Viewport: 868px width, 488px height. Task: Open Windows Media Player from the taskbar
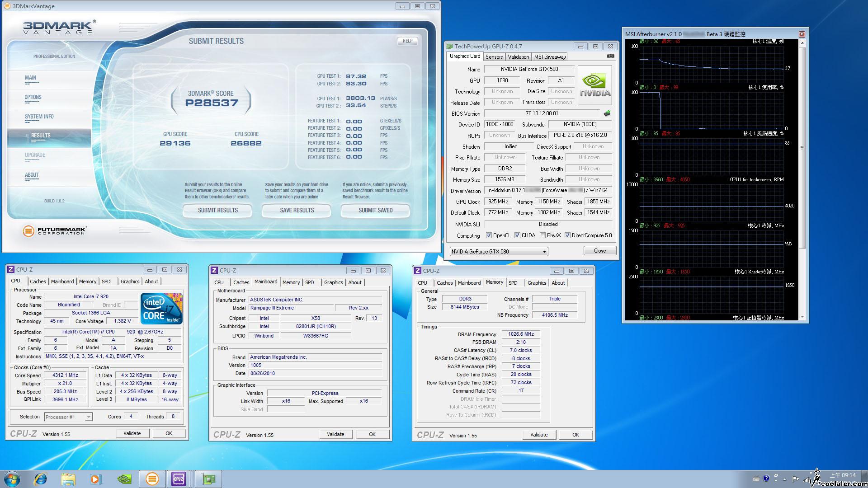pyautogui.click(x=95, y=479)
